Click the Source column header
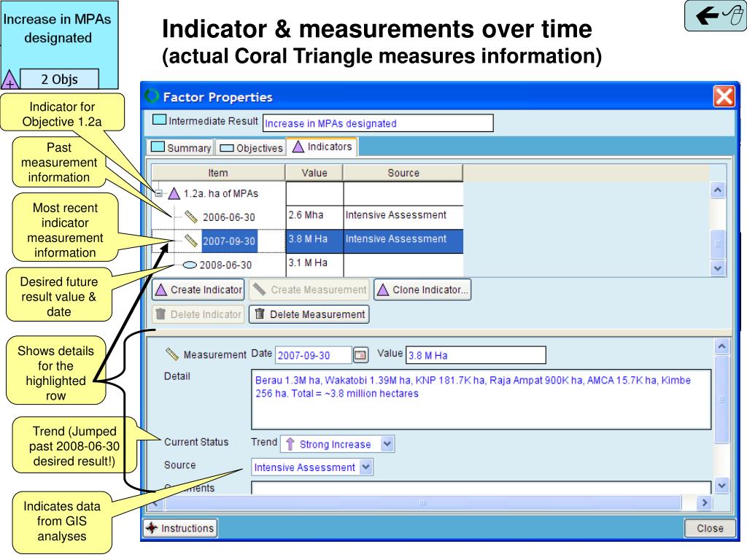 [403, 173]
